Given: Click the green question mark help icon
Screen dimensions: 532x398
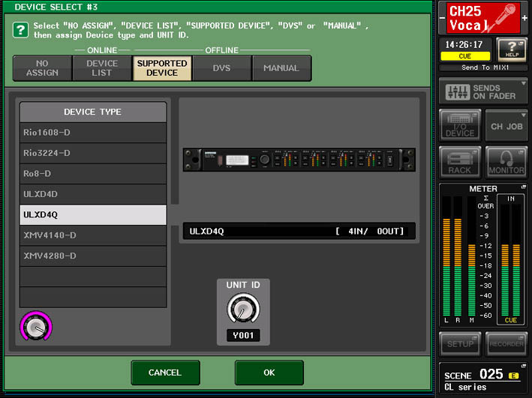Looking at the screenshot, I should click(x=20, y=30).
